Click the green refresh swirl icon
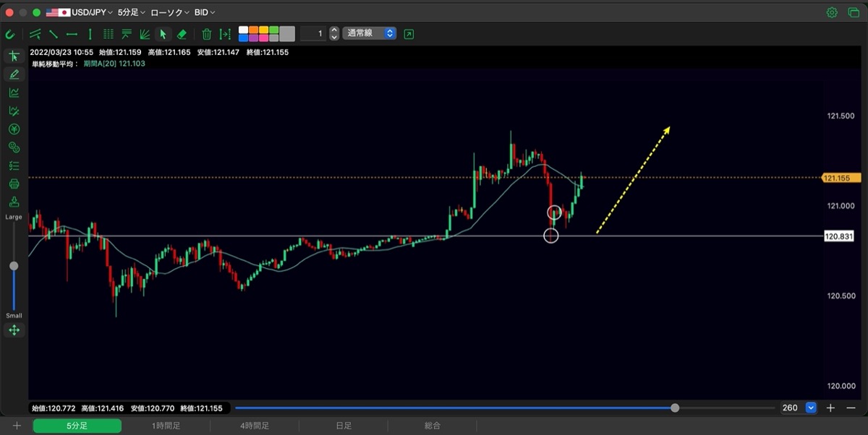The image size is (868, 435). pyautogui.click(x=10, y=34)
